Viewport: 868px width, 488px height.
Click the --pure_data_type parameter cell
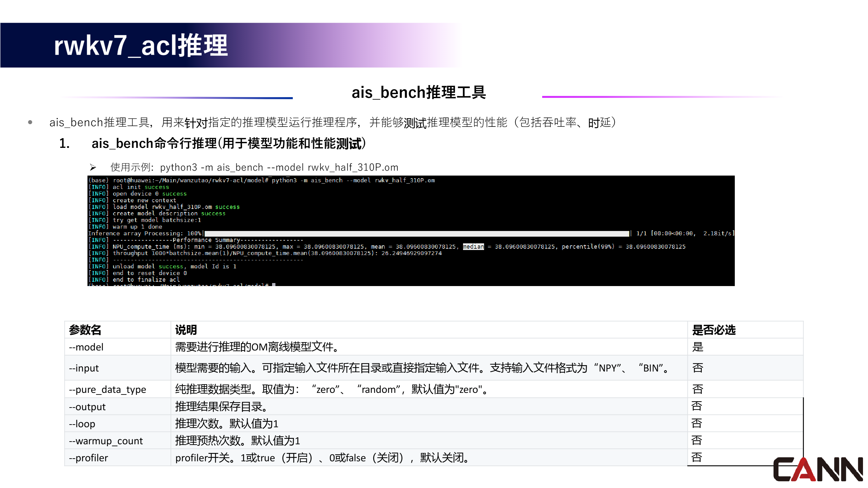pyautogui.click(x=107, y=389)
